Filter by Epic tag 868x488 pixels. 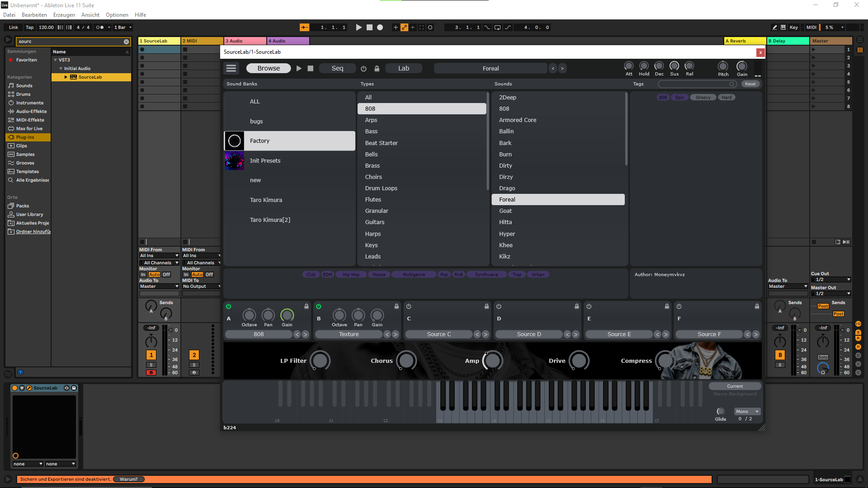(679, 98)
